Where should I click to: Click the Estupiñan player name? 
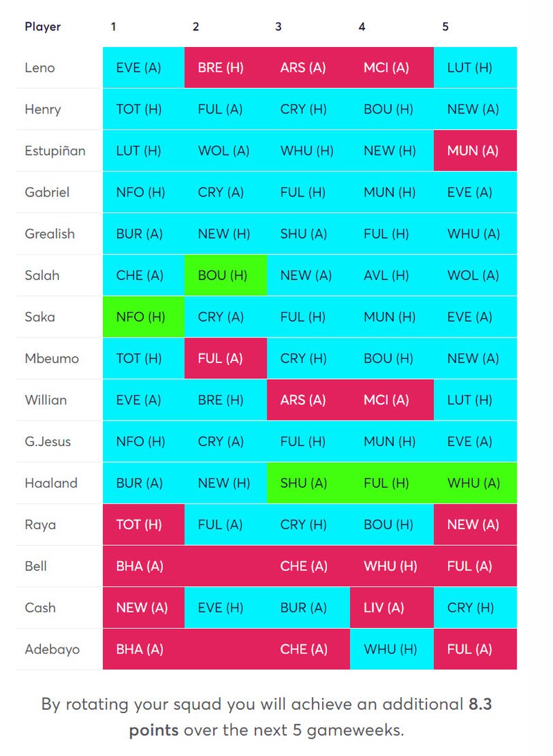point(55,150)
